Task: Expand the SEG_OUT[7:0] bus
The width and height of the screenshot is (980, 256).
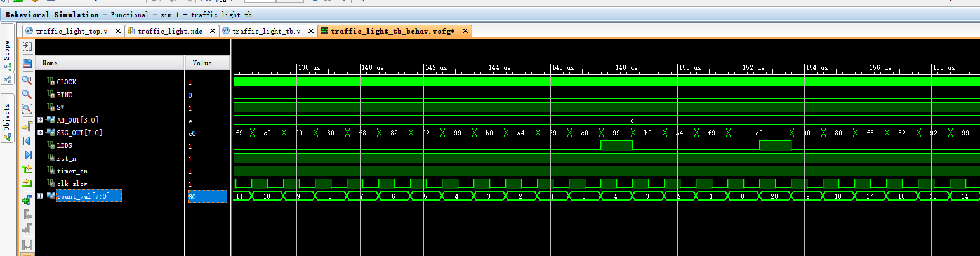Action: pos(41,133)
